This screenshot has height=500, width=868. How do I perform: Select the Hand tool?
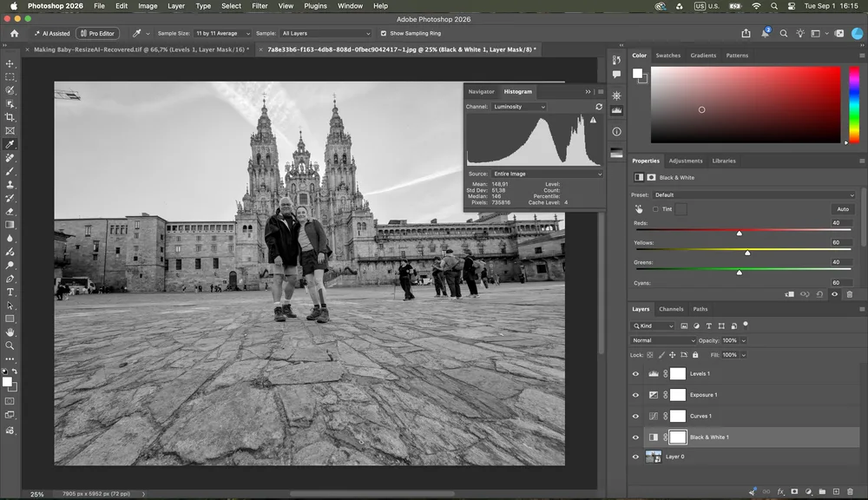tap(10, 332)
